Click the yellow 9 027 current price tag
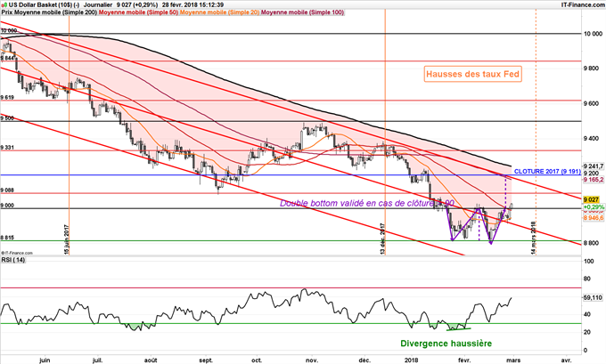Viewport: 606px width, 364px height. pos(591,199)
